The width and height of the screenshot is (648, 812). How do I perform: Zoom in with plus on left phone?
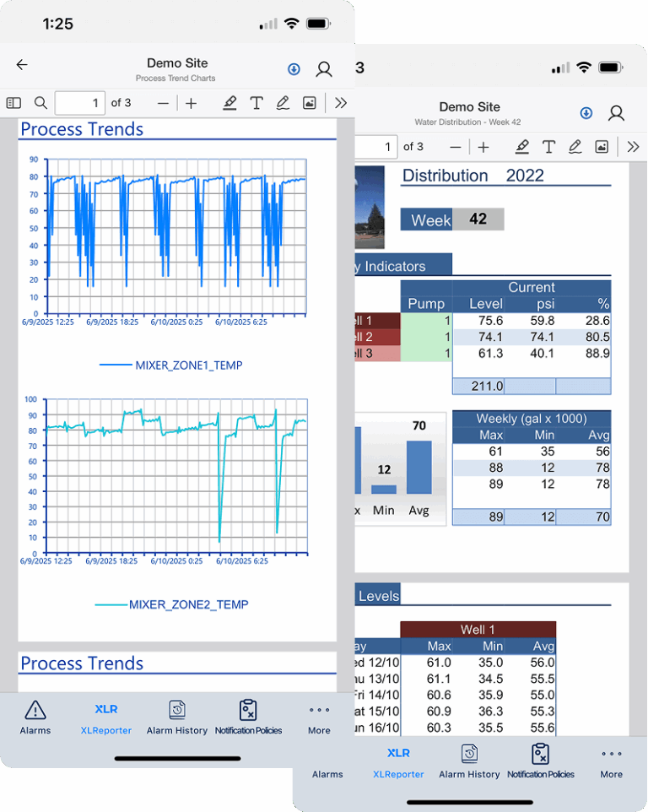[x=192, y=103]
